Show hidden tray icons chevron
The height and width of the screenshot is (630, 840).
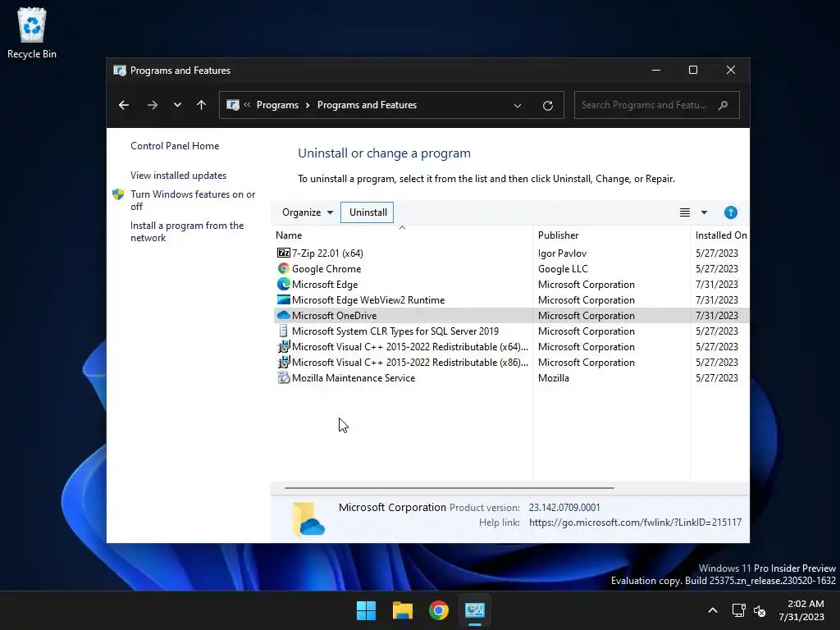pos(713,610)
